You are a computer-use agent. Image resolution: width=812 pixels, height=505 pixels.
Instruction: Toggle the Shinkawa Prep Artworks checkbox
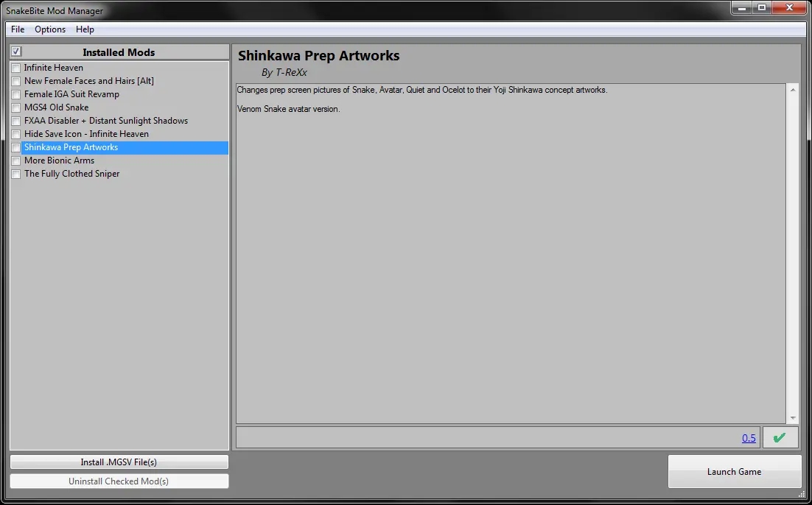pos(16,147)
